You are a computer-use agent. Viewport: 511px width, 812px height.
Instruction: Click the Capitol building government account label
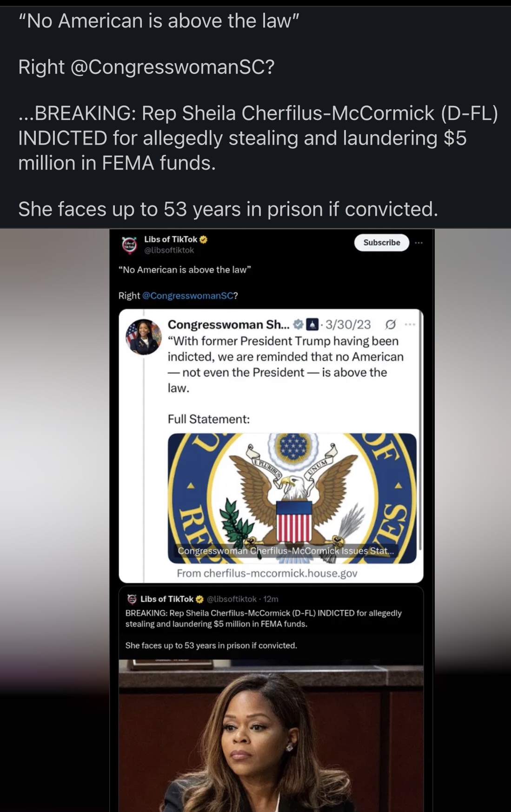click(x=313, y=323)
